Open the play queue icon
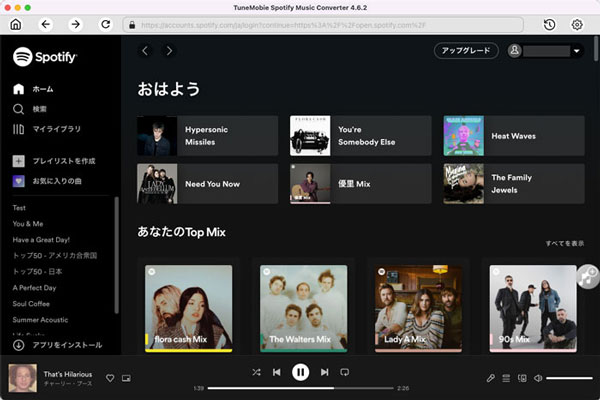 [x=506, y=378]
